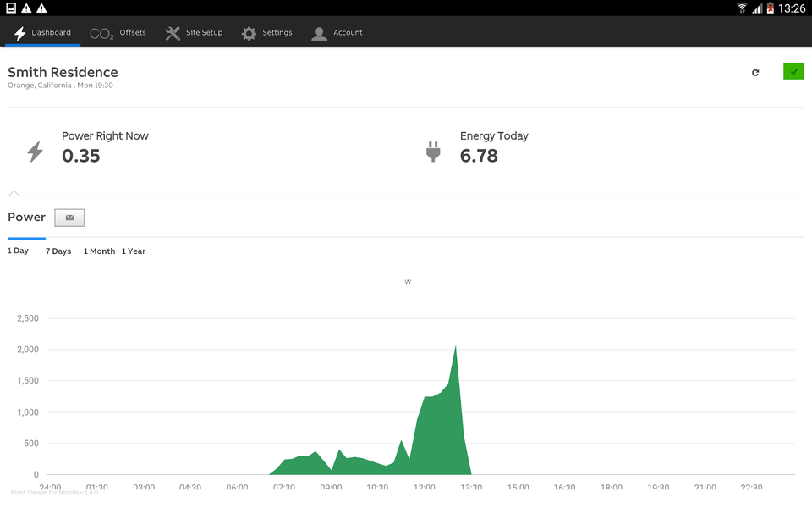Click the green checkmark status button
This screenshot has width=812, height=508.
[793, 72]
